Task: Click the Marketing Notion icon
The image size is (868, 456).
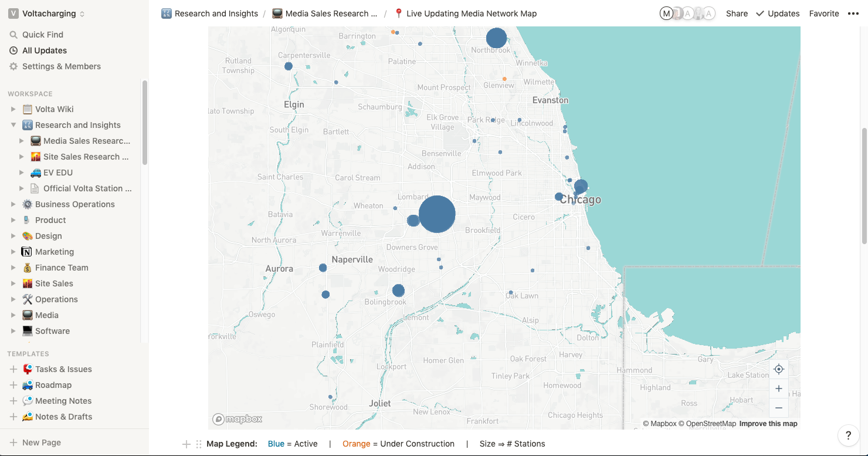Action: (27, 252)
